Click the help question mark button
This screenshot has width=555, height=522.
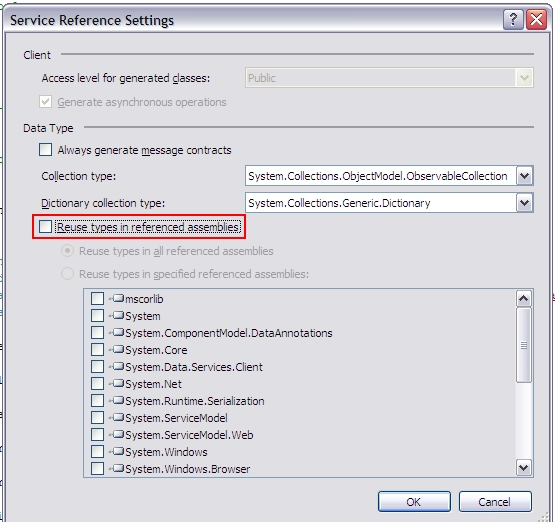tap(513, 19)
